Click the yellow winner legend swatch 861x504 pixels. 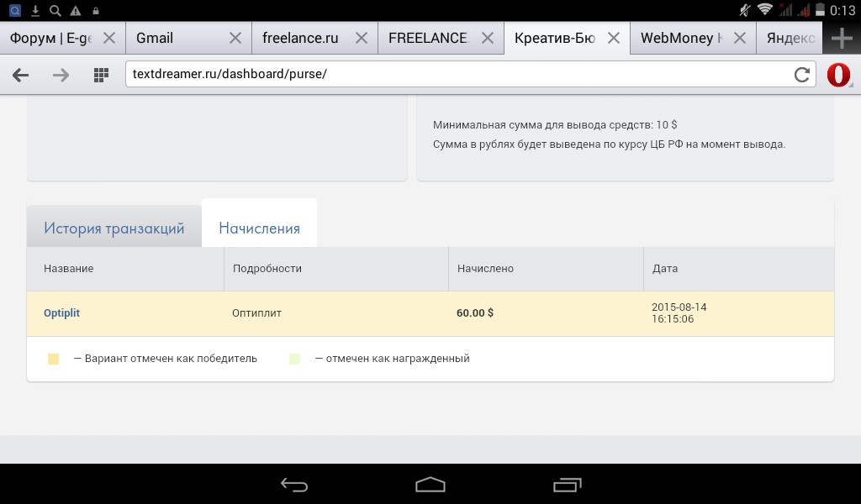53,360
